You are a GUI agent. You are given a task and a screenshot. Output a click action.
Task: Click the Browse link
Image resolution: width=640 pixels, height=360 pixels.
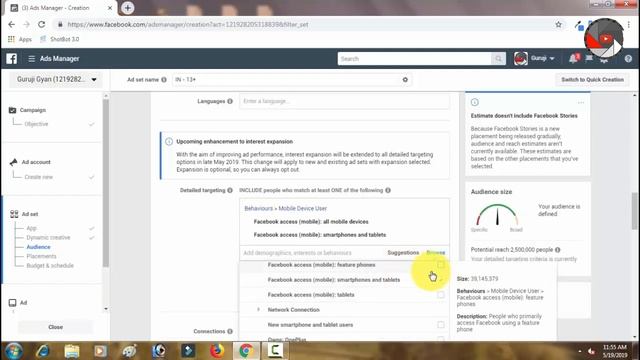pos(436,253)
